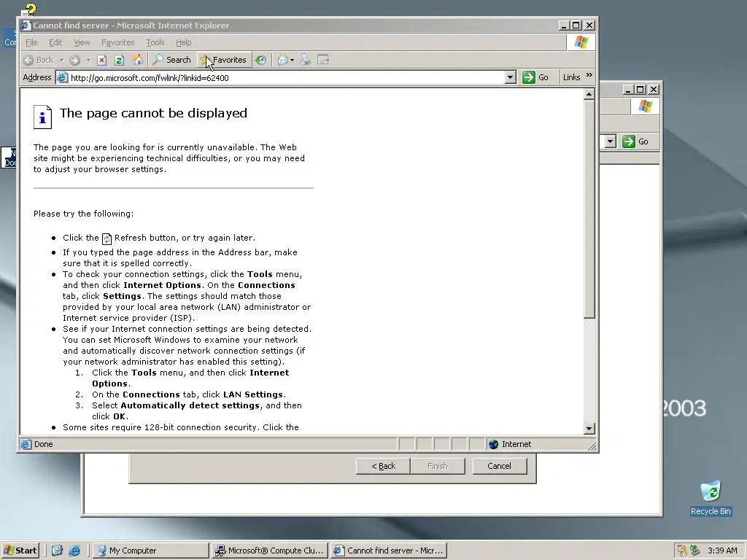Viewport: 747px width, 560px height.
Task: Go to the Home page icon
Action: coord(137,60)
